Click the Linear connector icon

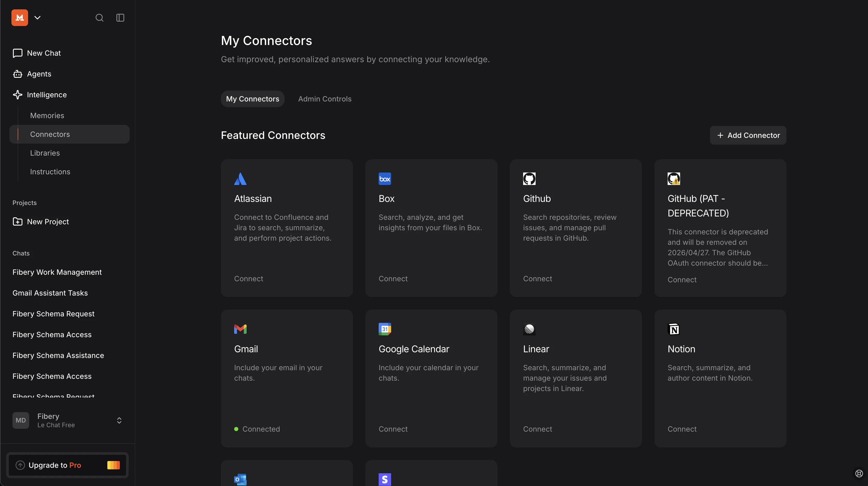click(x=529, y=329)
